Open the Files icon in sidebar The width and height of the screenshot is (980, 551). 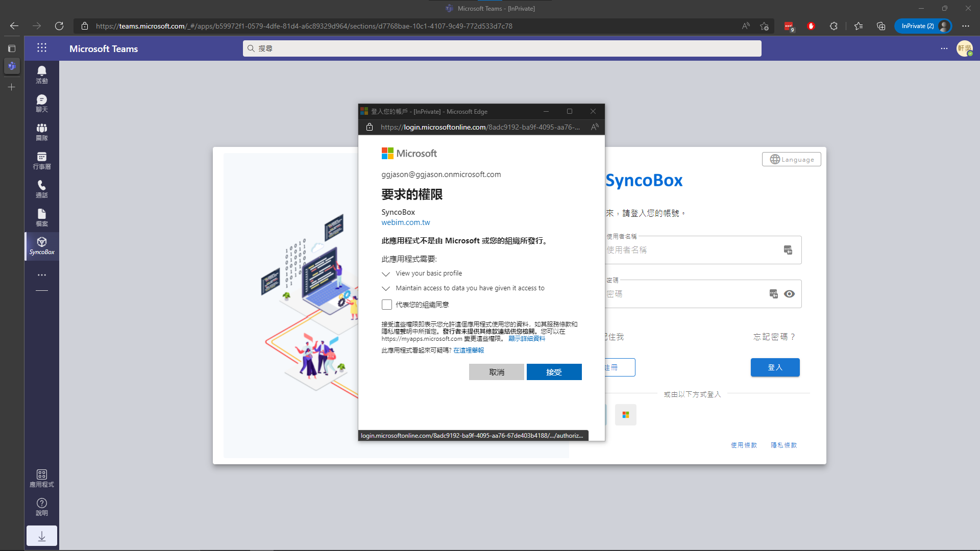click(42, 217)
